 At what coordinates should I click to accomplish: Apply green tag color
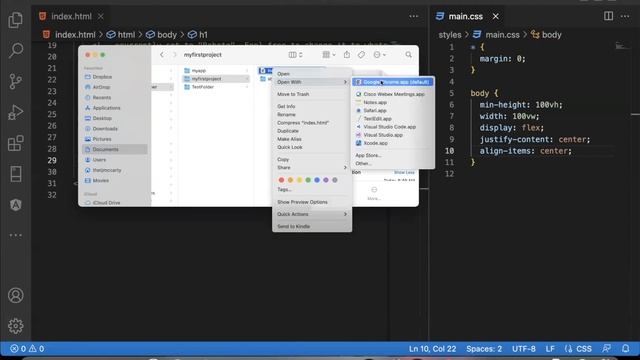pyautogui.click(x=308, y=180)
